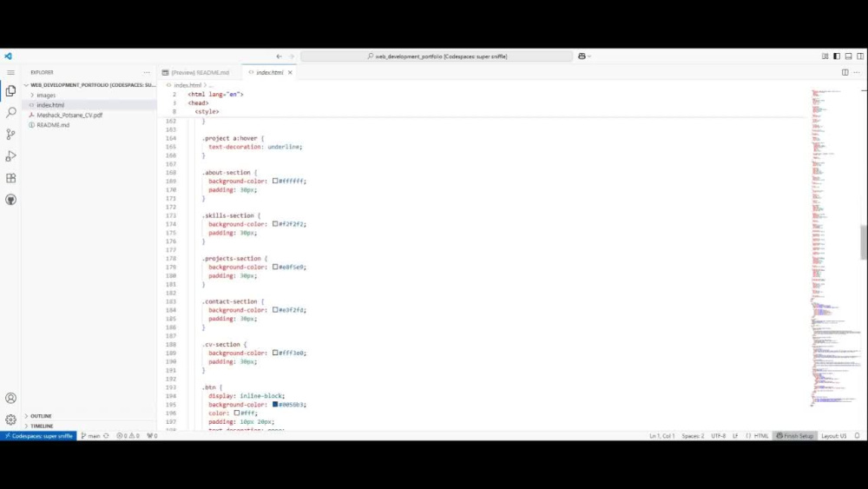The height and width of the screenshot is (489, 868).
Task: Click the #f2f2f2 color swatch
Action: (x=275, y=224)
